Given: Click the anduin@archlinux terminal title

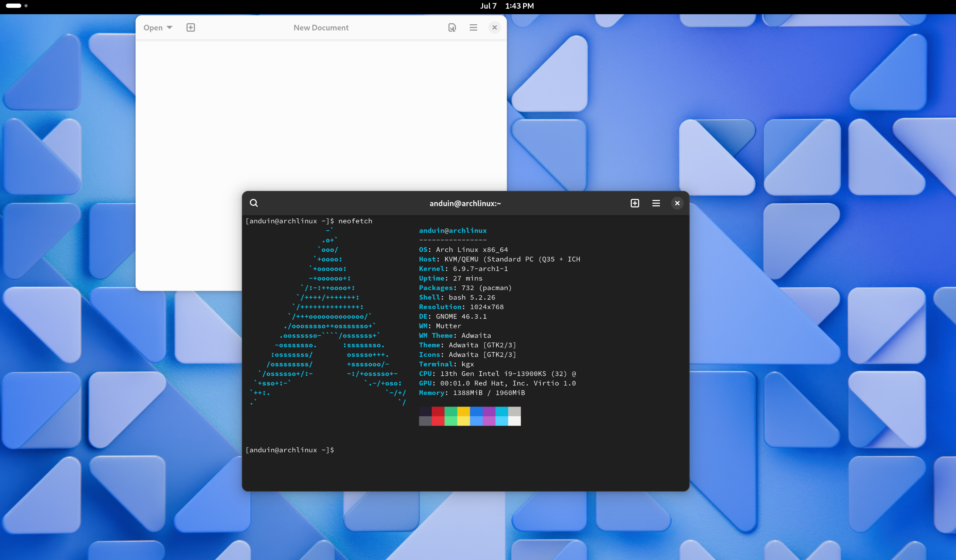Looking at the screenshot, I should [465, 203].
